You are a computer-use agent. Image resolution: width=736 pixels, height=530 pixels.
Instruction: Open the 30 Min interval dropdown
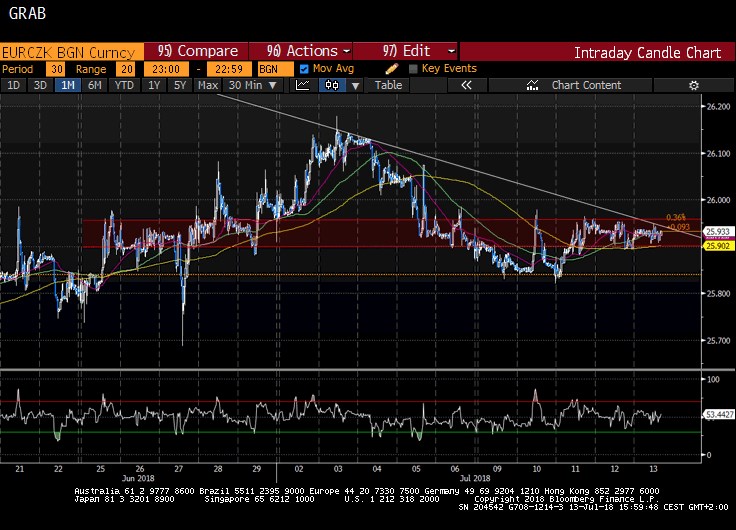tap(249, 85)
